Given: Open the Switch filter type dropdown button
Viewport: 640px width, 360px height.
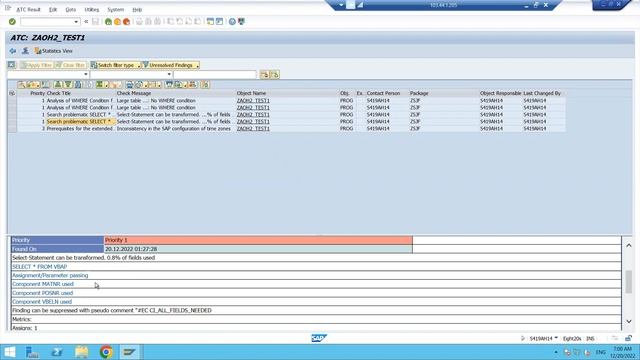Looking at the screenshot, I should click(x=116, y=65).
